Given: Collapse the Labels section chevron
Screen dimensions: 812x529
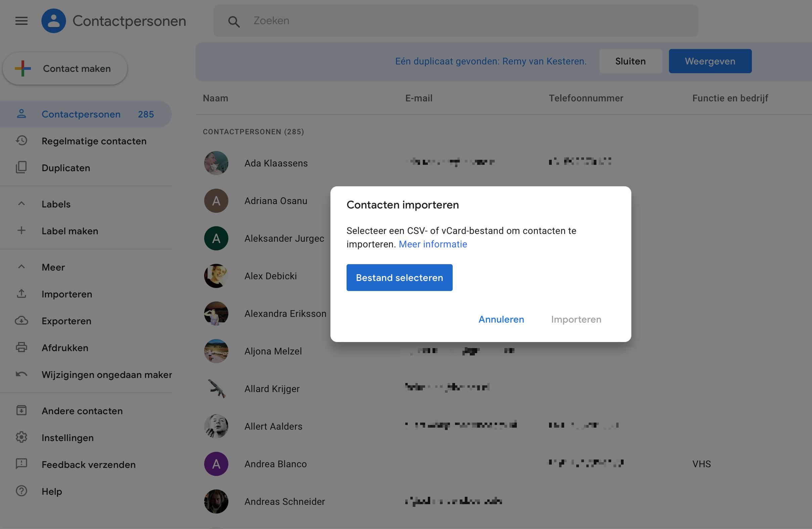Looking at the screenshot, I should [x=21, y=204].
